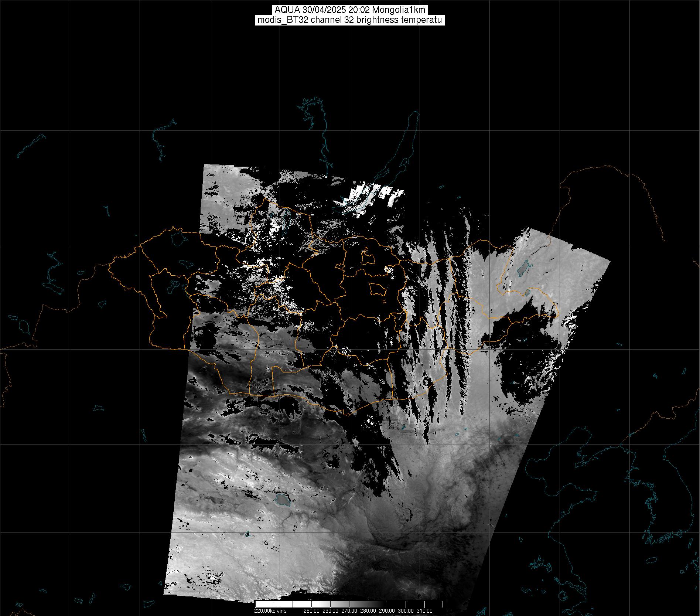The height and width of the screenshot is (616, 700).
Task: Click the 'modis_BT32 channel 32 brightness temperatu' caption
Action: [349, 20]
